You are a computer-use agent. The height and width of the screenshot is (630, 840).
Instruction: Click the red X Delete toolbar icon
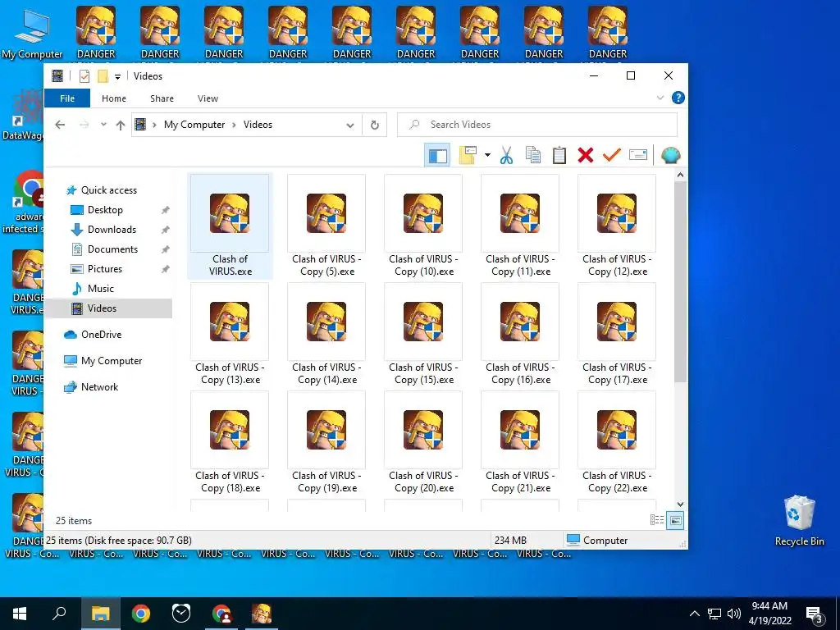coord(586,155)
